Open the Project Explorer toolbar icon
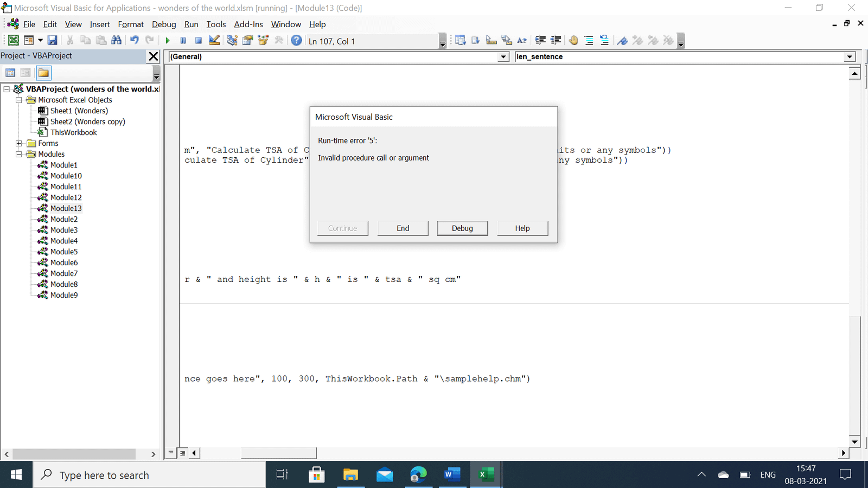 [232, 41]
